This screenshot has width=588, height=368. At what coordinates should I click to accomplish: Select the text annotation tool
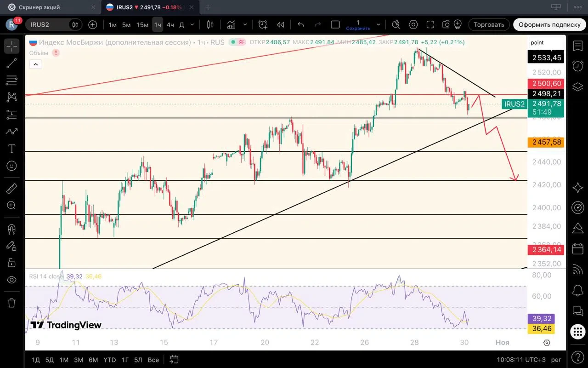click(11, 149)
